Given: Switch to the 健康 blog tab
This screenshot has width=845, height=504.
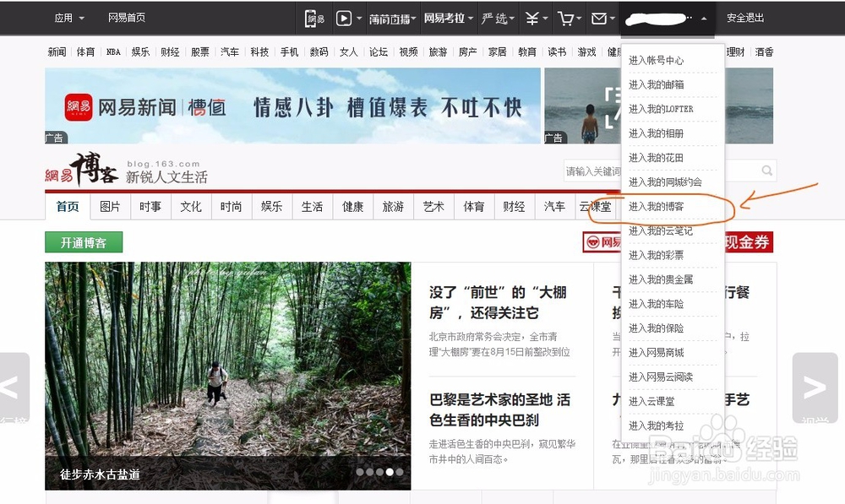Looking at the screenshot, I should click(x=353, y=207).
